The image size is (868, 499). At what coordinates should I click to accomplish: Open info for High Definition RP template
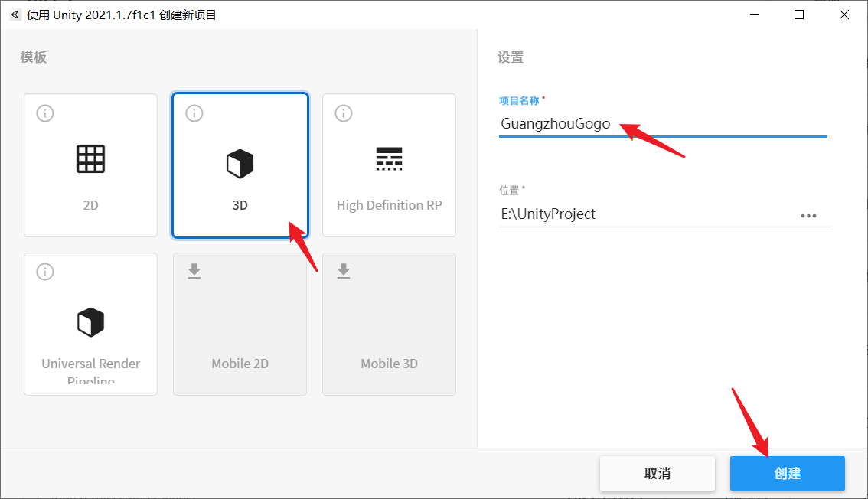pyautogui.click(x=343, y=113)
